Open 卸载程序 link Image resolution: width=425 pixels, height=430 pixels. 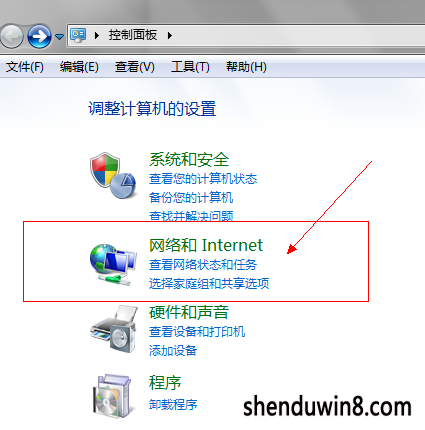click(173, 404)
